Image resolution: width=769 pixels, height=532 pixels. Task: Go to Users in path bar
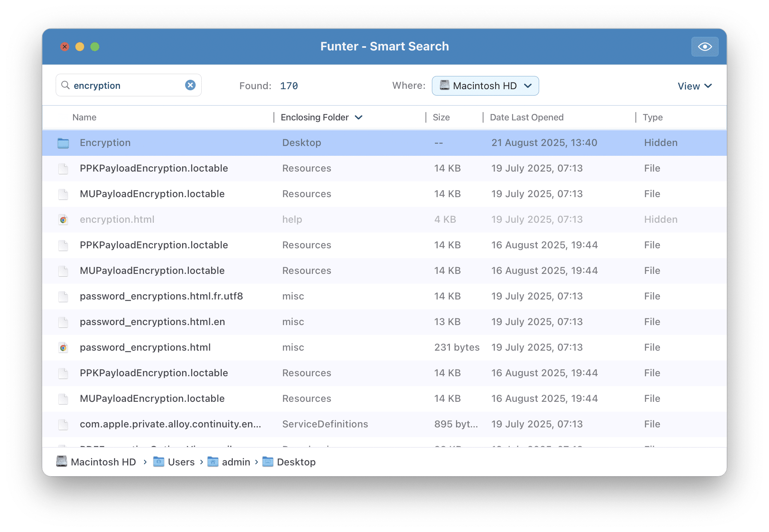pyautogui.click(x=181, y=462)
